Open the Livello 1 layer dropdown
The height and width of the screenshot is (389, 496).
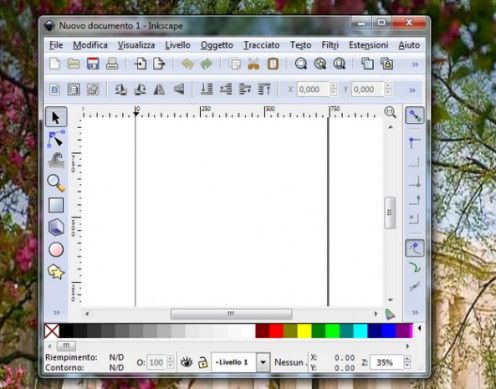263,362
